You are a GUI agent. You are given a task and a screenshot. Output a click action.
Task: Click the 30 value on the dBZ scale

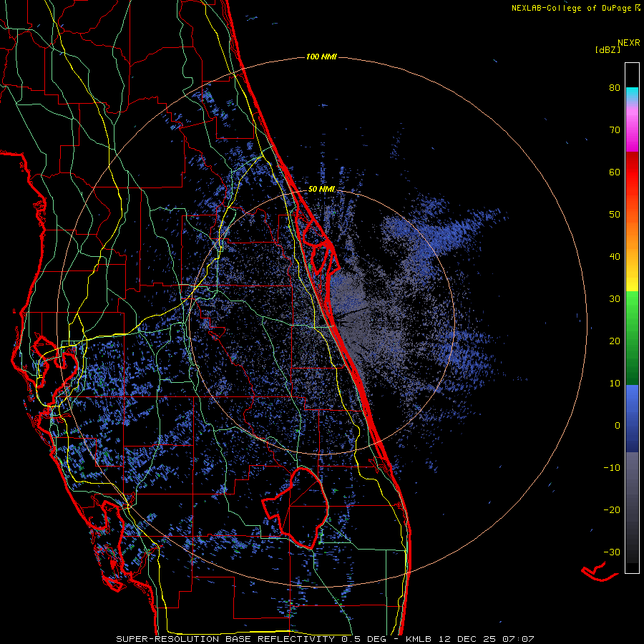click(615, 299)
